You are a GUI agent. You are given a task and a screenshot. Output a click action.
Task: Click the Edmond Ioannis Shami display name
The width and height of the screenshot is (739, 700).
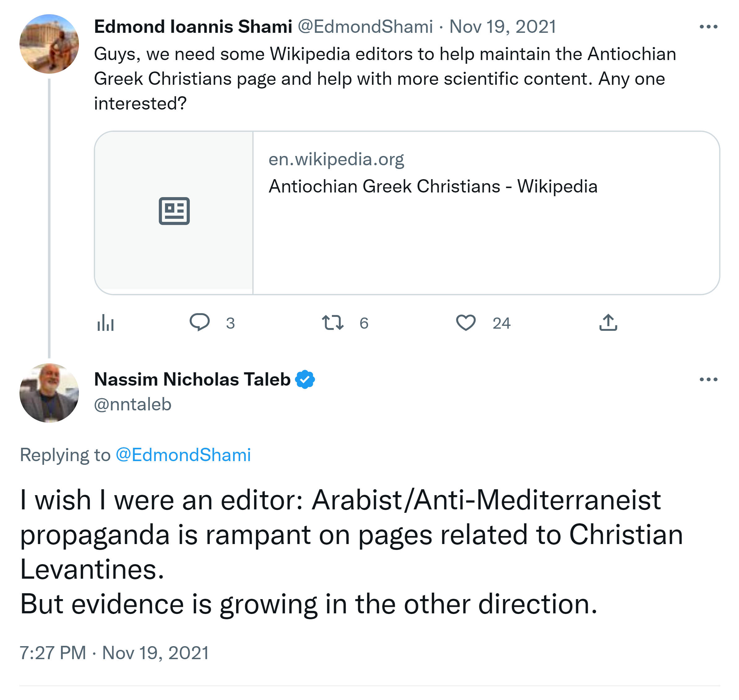point(193,27)
